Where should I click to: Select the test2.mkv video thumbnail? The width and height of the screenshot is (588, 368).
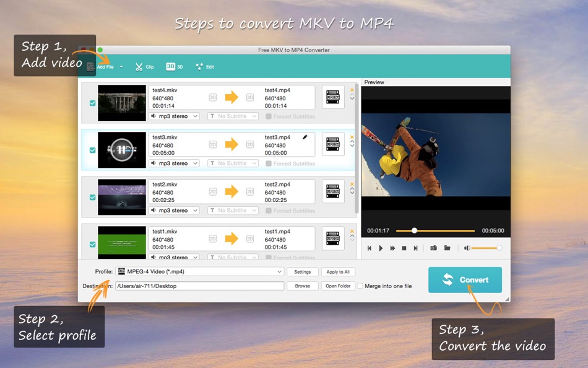click(x=122, y=197)
